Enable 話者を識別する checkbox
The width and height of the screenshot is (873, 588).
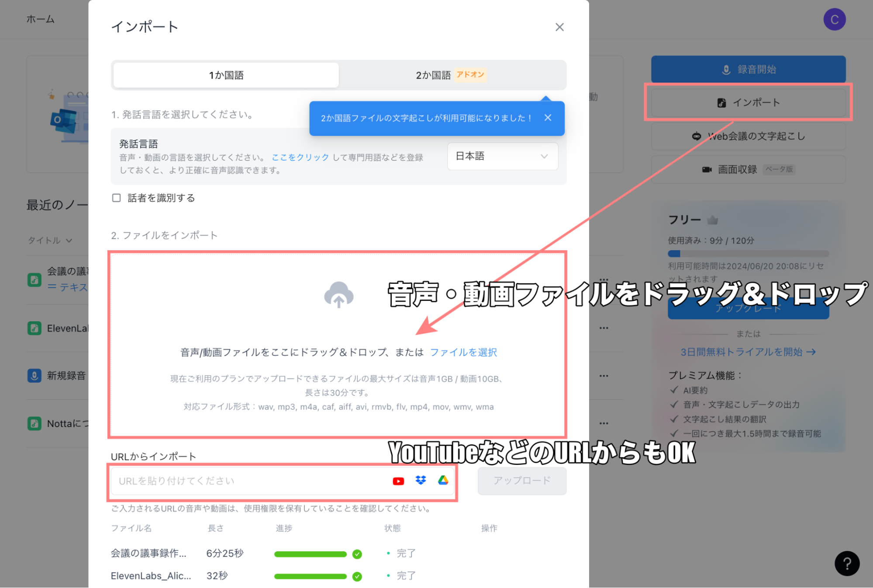click(x=117, y=198)
